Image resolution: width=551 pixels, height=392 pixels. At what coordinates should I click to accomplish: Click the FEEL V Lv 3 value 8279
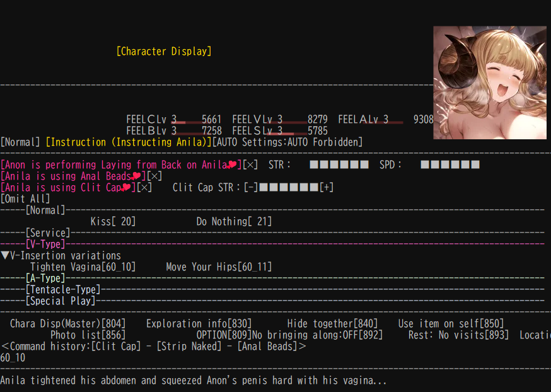pos(318,119)
